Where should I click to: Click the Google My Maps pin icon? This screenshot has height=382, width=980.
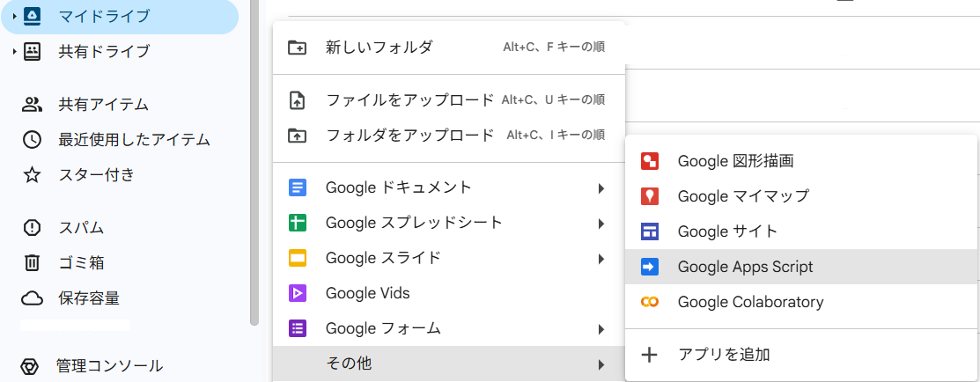point(650,196)
